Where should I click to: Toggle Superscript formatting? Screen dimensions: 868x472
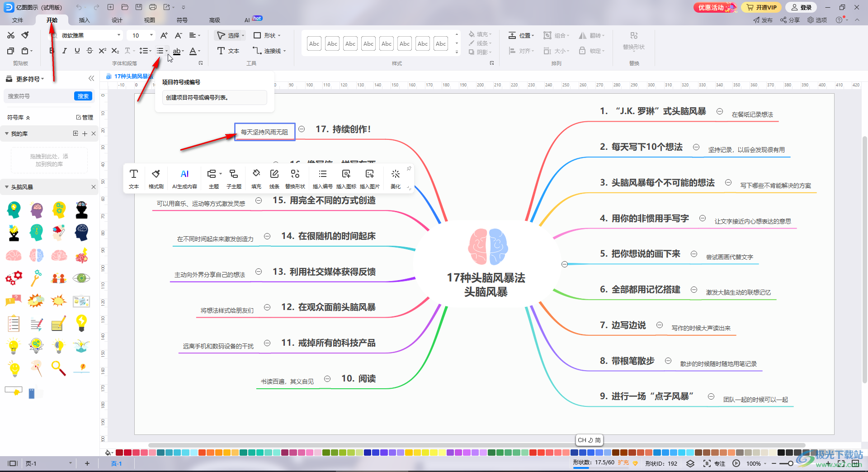(x=102, y=51)
